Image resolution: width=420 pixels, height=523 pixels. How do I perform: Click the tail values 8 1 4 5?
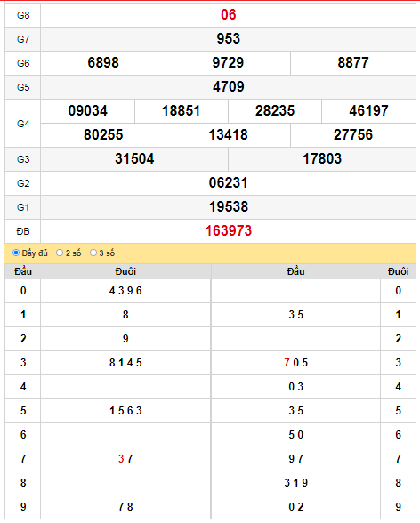[125, 363]
